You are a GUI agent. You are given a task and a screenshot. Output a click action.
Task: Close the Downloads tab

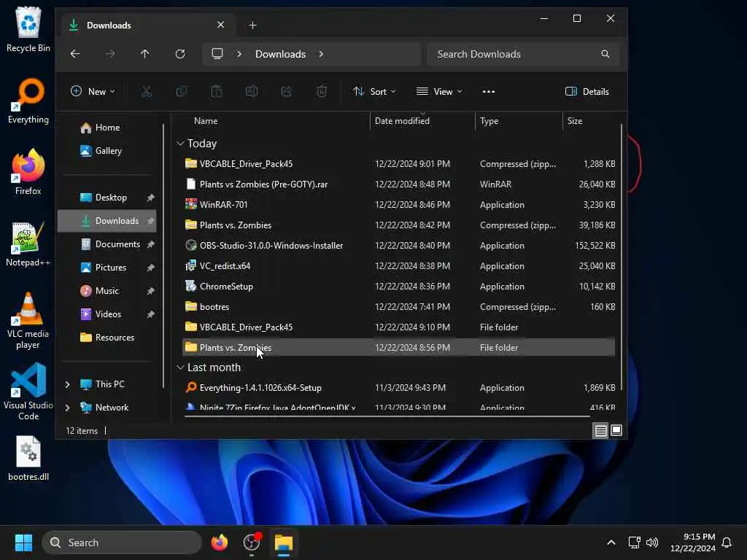(220, 24)
